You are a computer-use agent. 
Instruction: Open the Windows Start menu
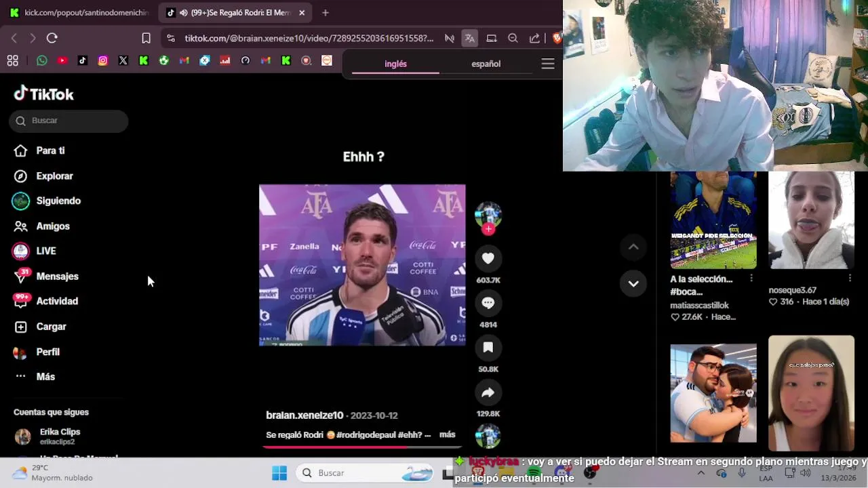(x=279, y=473)
